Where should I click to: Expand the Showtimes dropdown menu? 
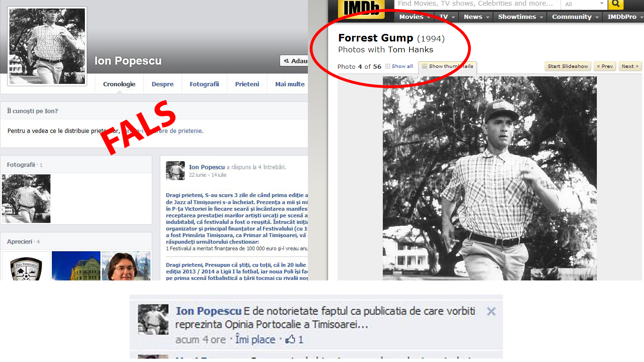coord(520,16)
